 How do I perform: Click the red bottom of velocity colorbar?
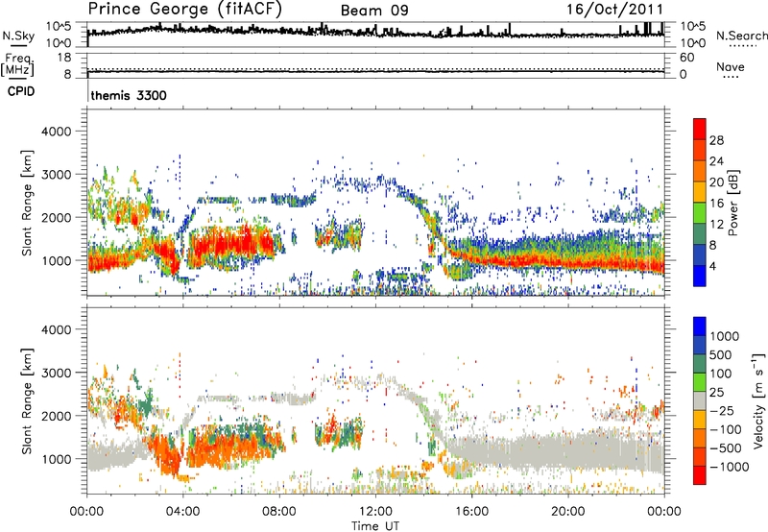point(700,475)
